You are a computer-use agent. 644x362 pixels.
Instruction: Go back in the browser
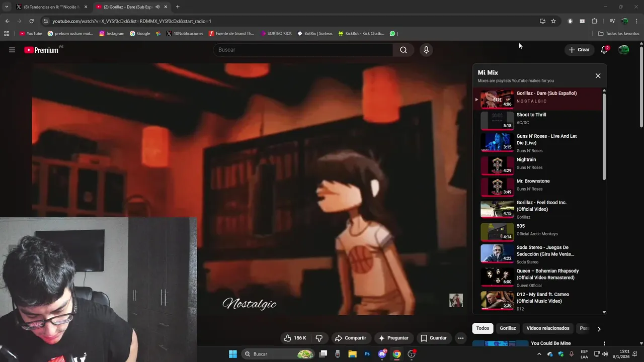pyautogui.click(x=7, y=21)
